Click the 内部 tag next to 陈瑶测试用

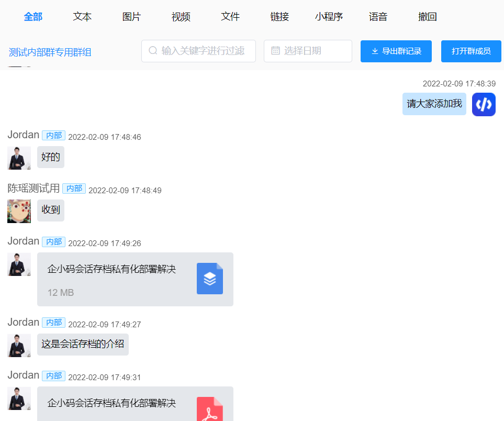[74, 189]
